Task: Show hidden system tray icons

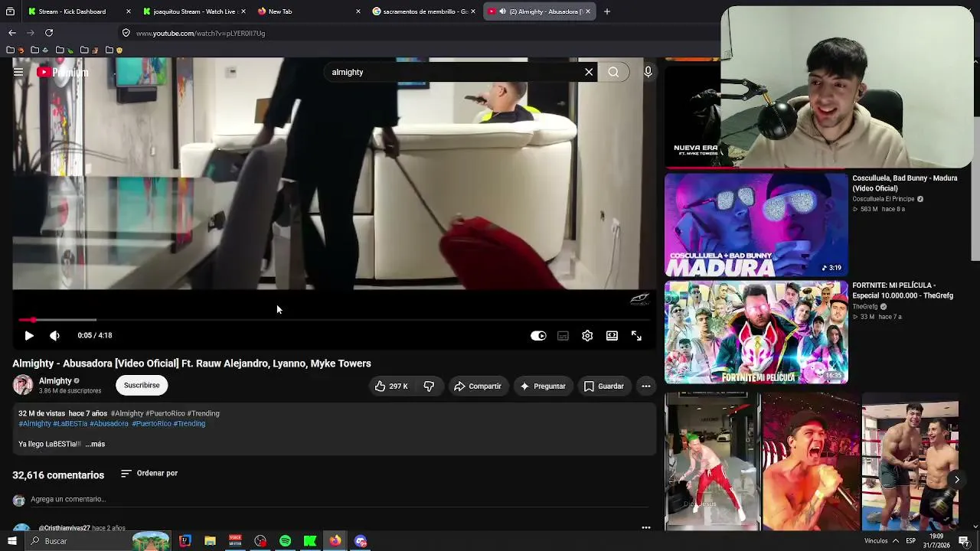Action: point(896,541)
